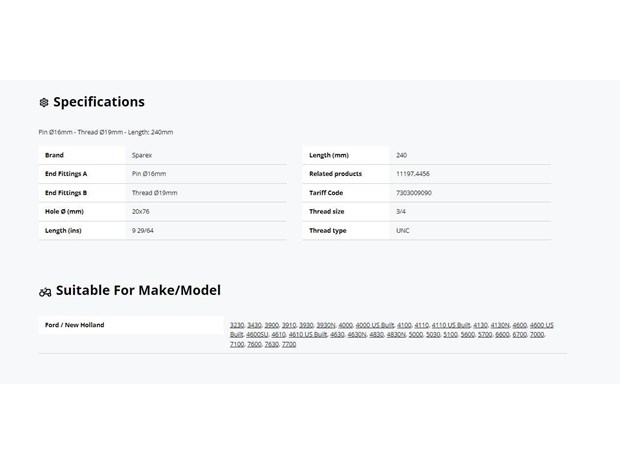The image size is (620, 465).
Task: Follow the 7700 model link
Action: click(x=289, y=344)
